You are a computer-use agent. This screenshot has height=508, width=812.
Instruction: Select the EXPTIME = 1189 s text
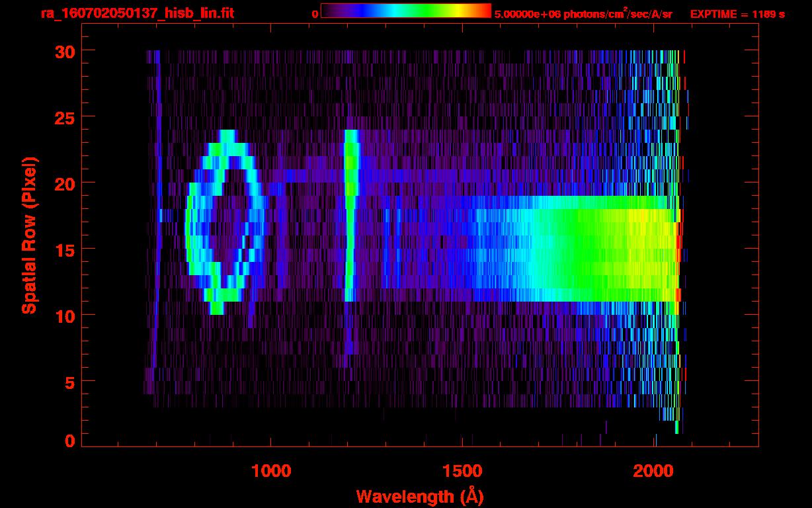click(x=737, y=14)
